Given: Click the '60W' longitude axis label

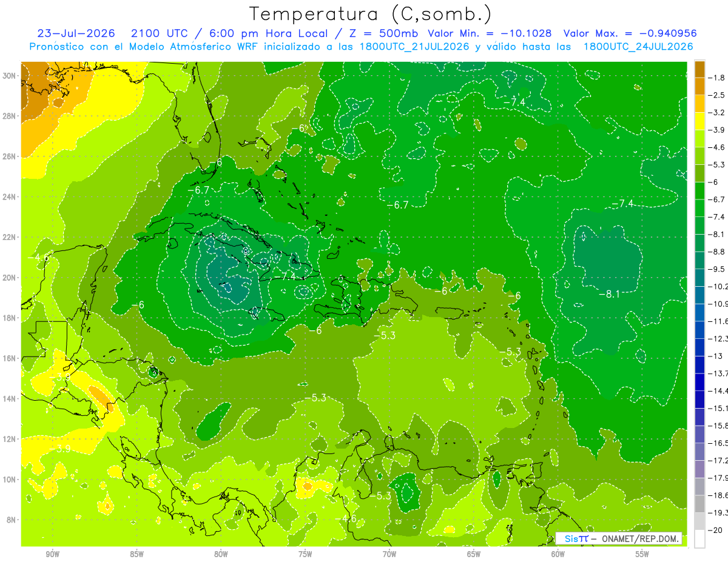Looking at the screenshot, I should click(558, 555).
